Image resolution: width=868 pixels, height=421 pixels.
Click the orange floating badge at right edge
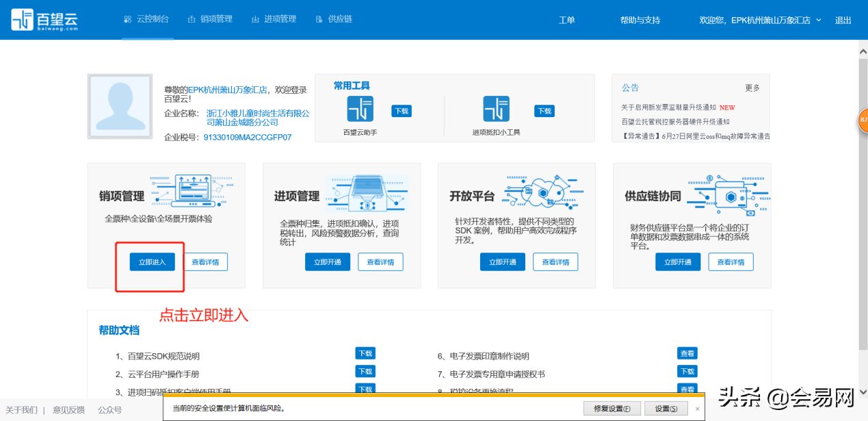(863, 120)
